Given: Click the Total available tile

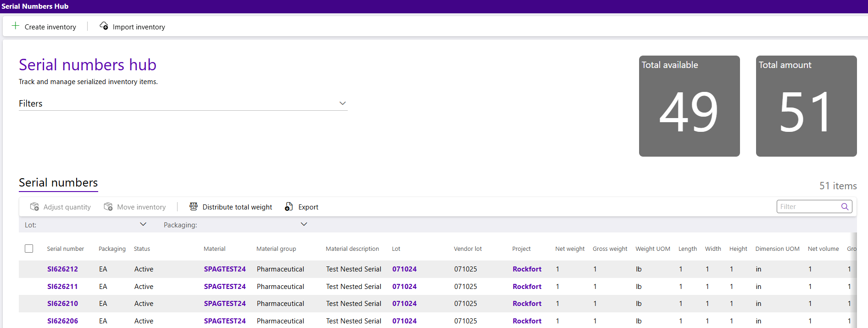Looking at the screenshot, I should coord(690,106).
